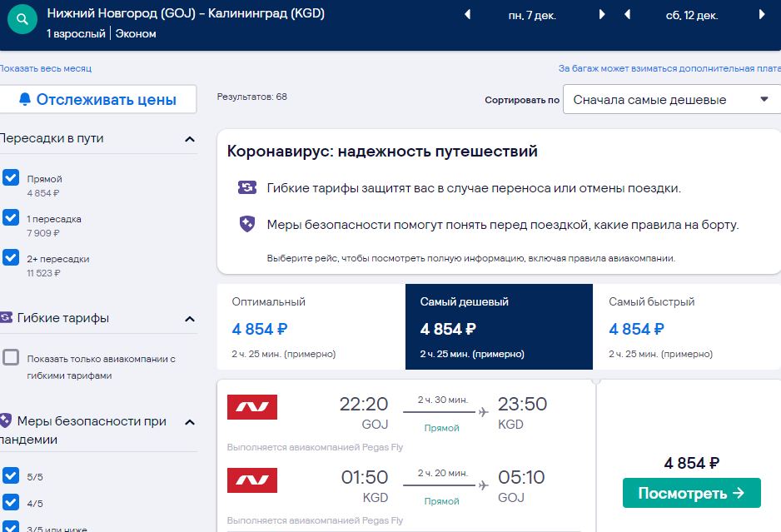781x532 pixels.
Task: Uncheck the 2+ пересадки checkbox
Action: pos(11,257)
